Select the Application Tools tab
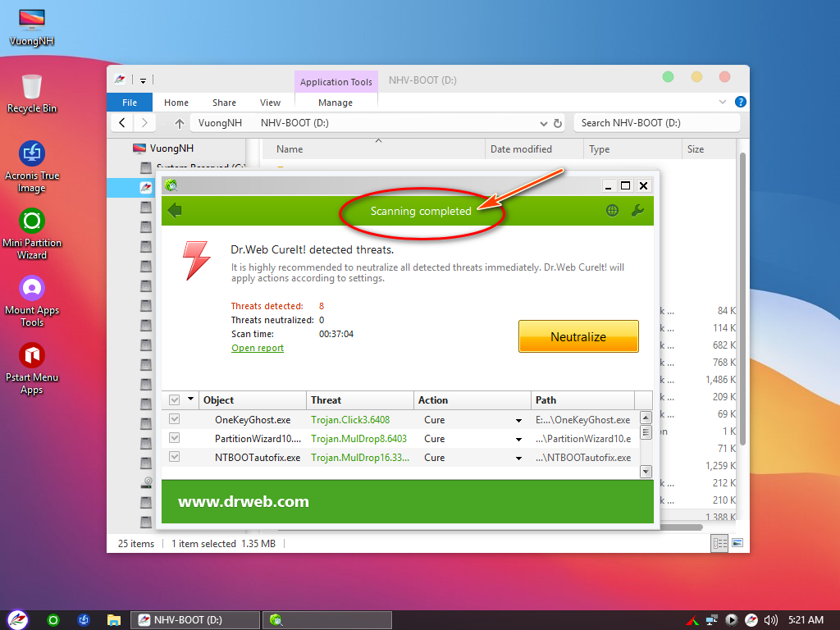Image resolution: width=840 pixels, height=630 pixels. click(x=336, y=82)
